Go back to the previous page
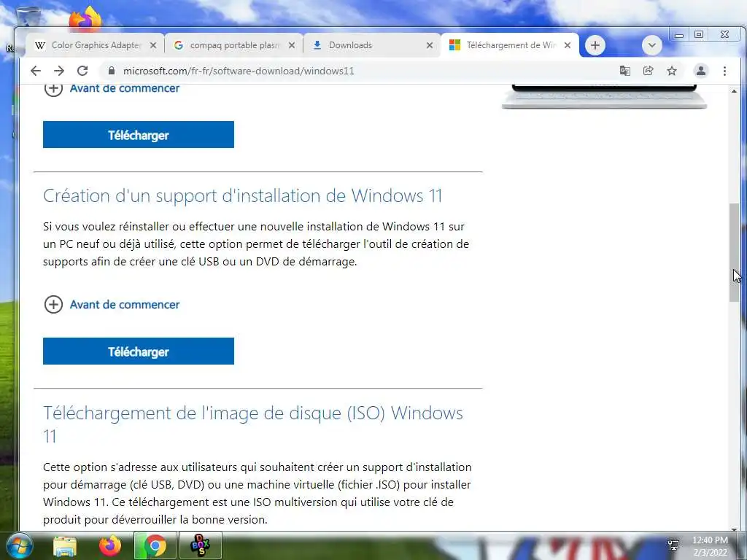The width and height of the screenshot is (747, 560). click(x=35, y=71)
